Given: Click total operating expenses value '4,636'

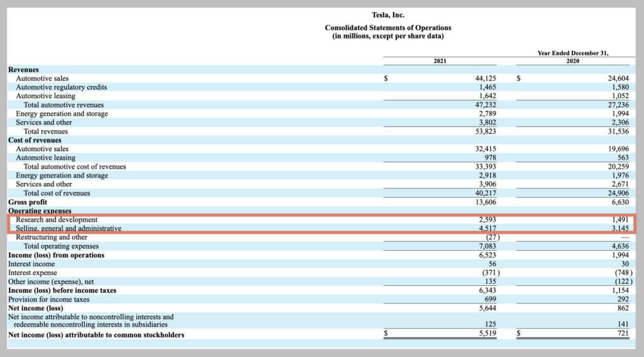Looking at the screenshot, I should (x=620, y=246).
